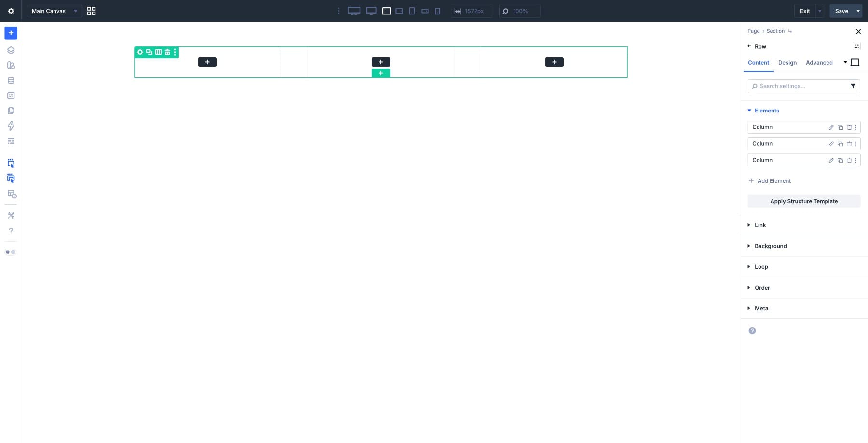
Task: Open the dynamic data database panel
Action: pos(11,80)
